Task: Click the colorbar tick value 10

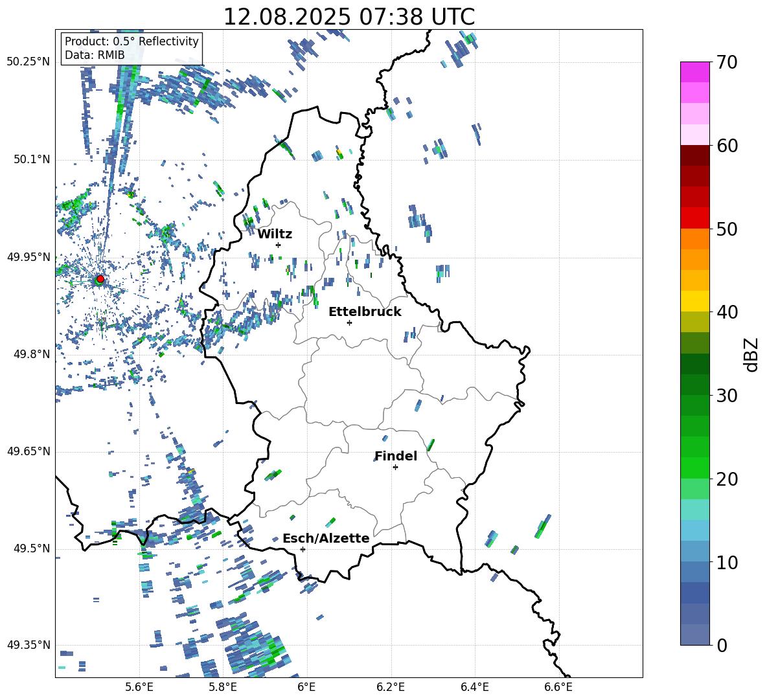Action: point(727,563)
